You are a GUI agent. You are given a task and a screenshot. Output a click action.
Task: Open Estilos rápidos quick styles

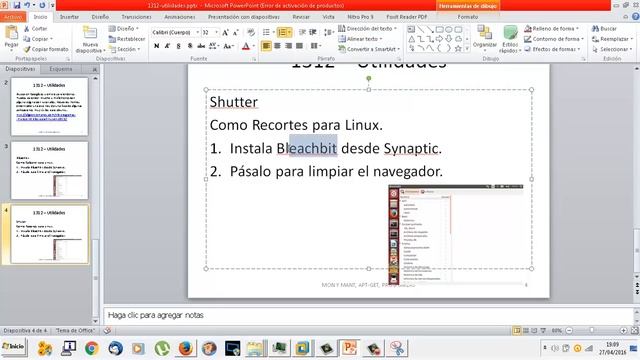[510, 39]
